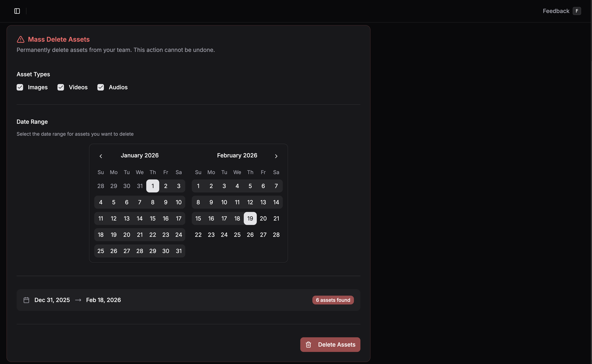The width and height of the screenshot is (592, 364).
Task: Click the trash icon inside Delete Assets button
Action: tap(308, 344)
